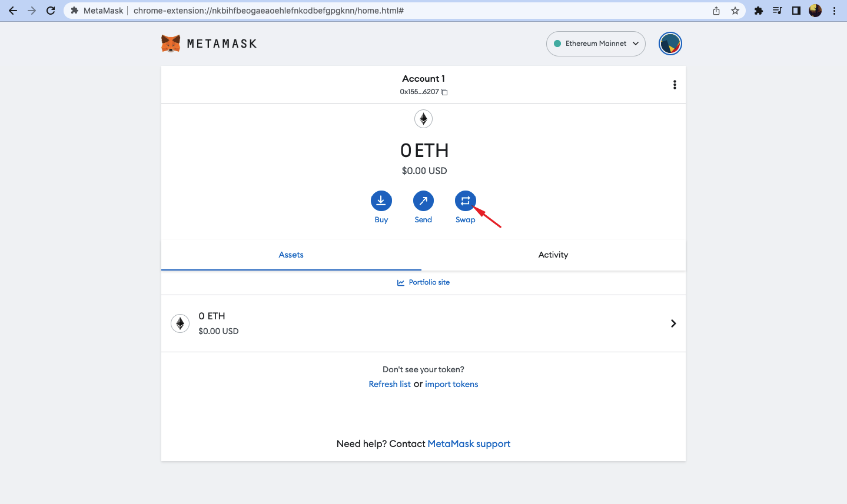Open Chrome extensions puzzle icon

pyautogui.click(x=759, y=11)
